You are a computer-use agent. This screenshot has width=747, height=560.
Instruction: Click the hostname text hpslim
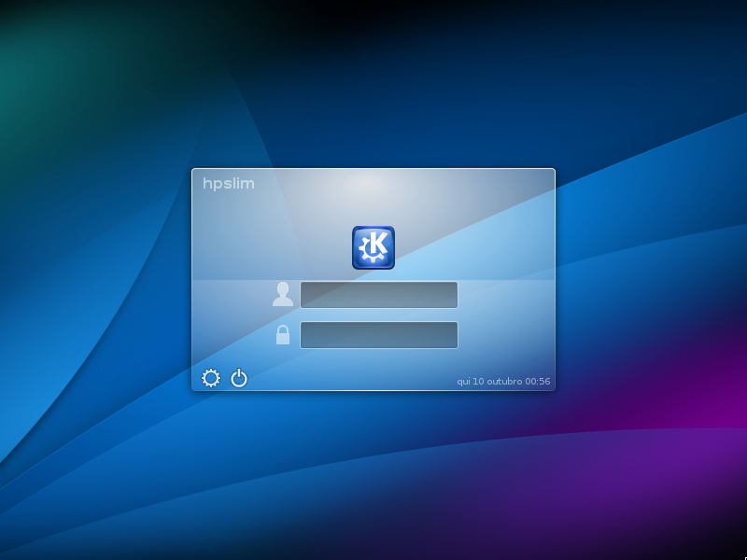pos(229,184)
